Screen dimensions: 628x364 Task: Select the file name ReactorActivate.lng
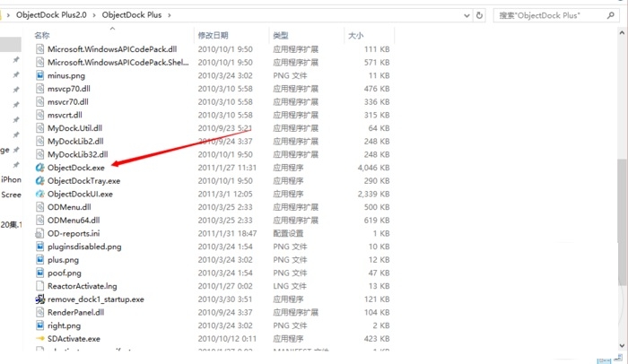point(83,286)
